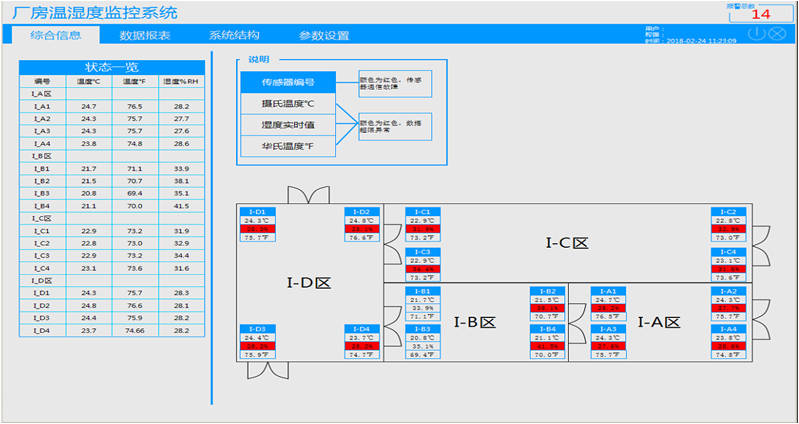Click the 33.9% humidity in I-B1 block

423,308
